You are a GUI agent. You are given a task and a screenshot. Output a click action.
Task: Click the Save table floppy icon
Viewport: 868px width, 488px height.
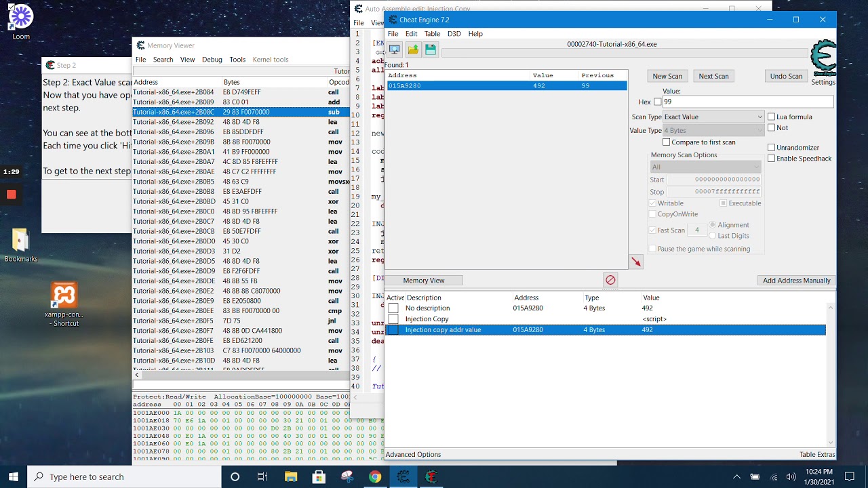(431, 49)
